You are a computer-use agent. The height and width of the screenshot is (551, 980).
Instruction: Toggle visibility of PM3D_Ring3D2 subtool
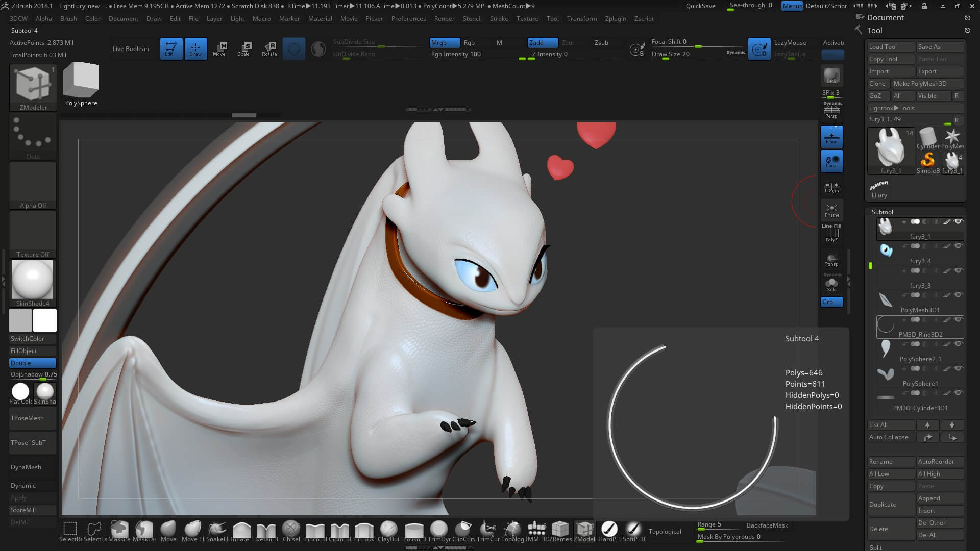point(958,320)
